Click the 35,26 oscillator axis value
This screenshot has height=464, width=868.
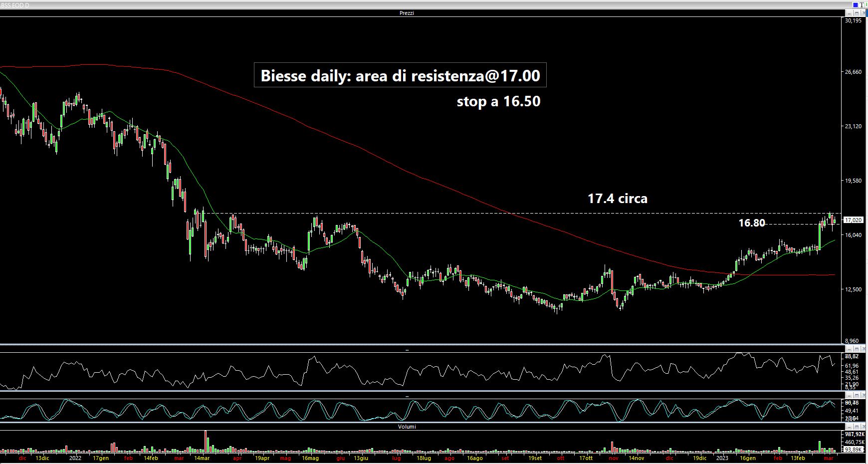(852, 378)
